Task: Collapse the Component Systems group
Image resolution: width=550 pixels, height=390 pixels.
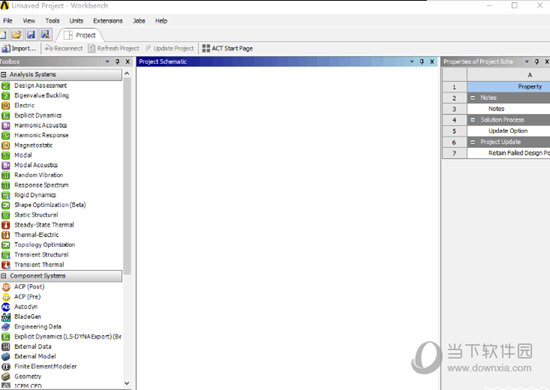Action: [4, 276]
